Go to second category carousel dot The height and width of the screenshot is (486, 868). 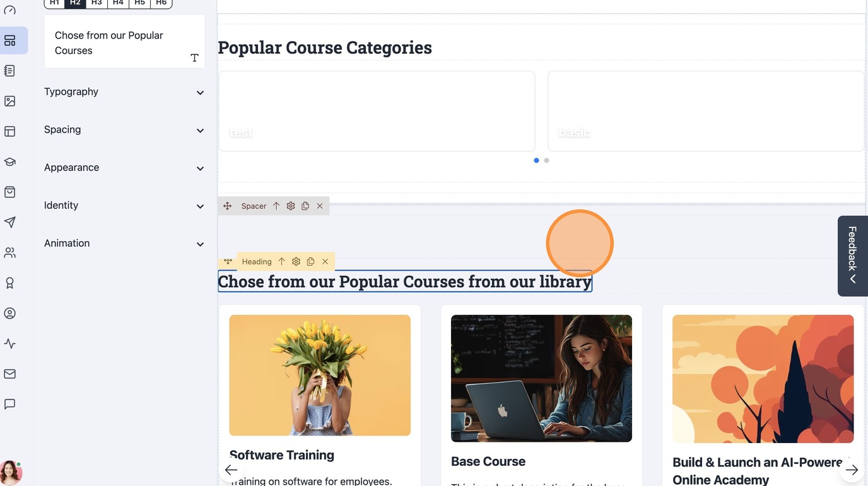coord(546,160)
